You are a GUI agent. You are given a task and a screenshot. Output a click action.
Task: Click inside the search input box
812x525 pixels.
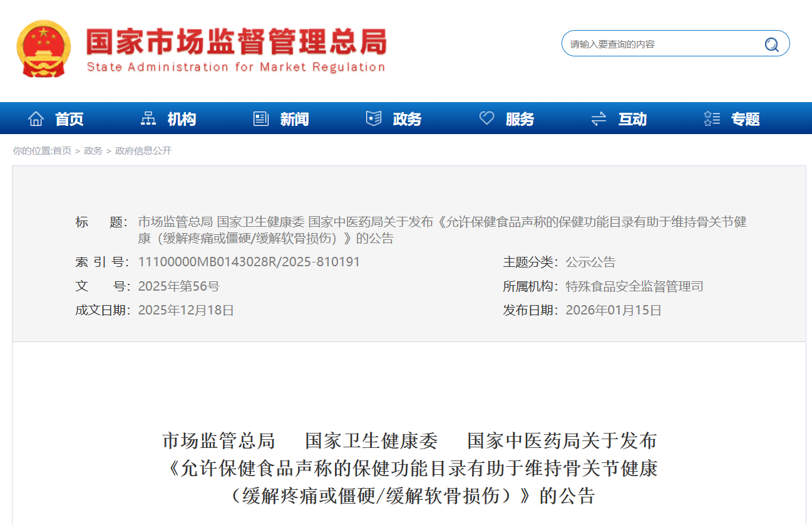click(657, 43)
